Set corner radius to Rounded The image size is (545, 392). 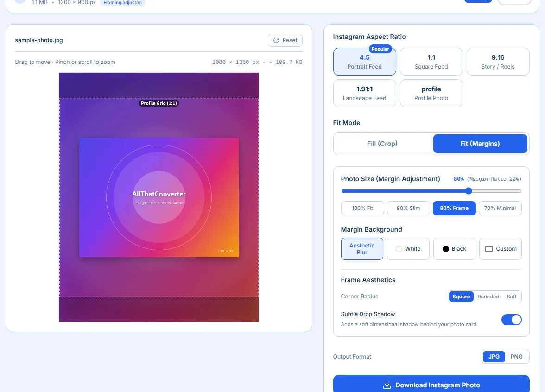[x=488, y=297]
